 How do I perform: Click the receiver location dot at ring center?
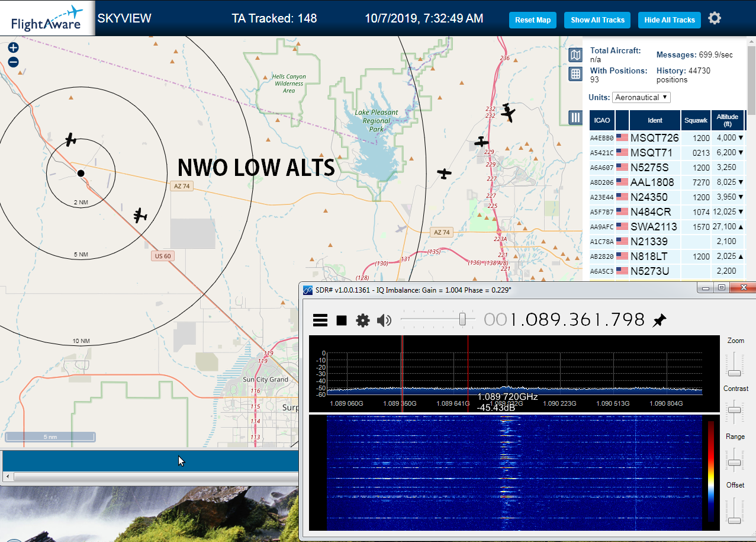pyautogui.click(x=81, y=173)
